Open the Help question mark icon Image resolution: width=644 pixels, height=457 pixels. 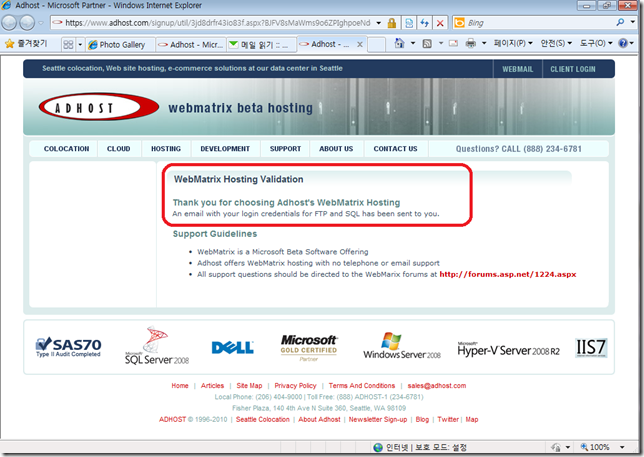pos(623,43)
